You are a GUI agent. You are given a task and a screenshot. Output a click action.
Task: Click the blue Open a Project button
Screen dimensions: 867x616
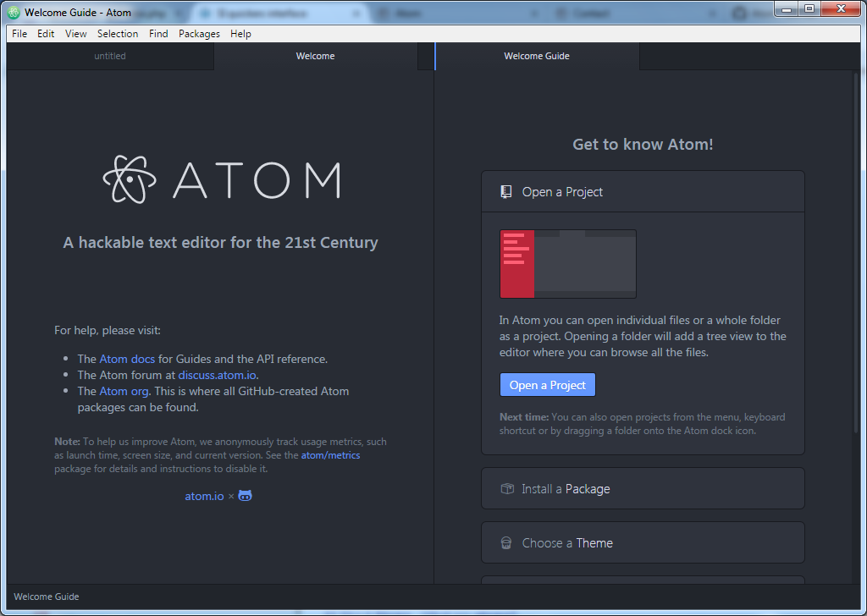pyautogui.click(x=547, y=383)
